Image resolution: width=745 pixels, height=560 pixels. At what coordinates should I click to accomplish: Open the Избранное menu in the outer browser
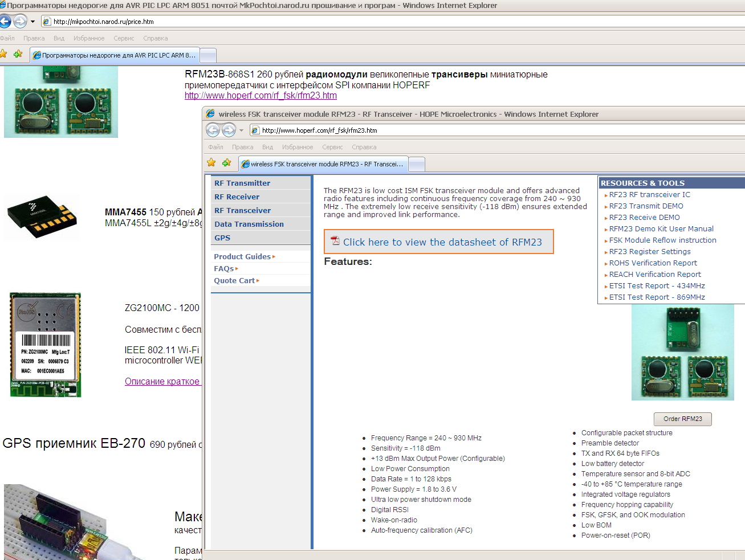point(89,38)
